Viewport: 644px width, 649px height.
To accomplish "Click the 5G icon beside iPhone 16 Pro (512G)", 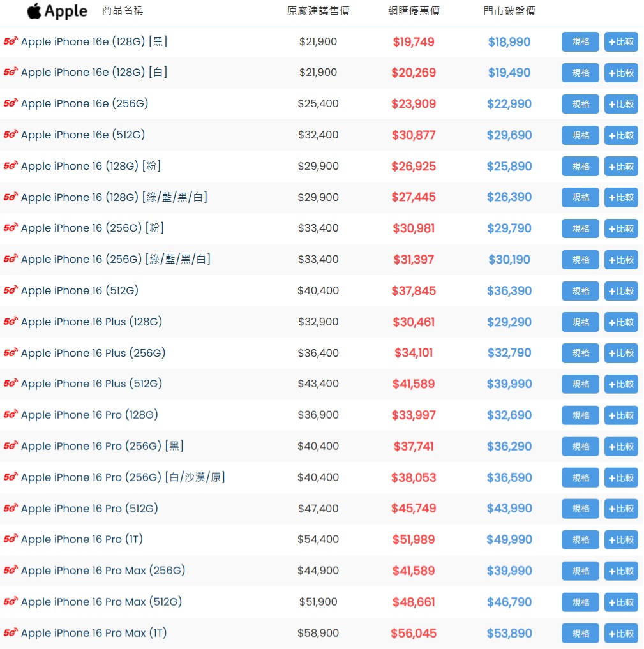I will (x=10, y=508).
